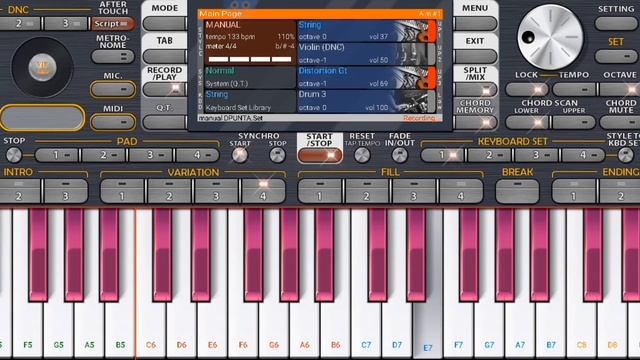Viewport: 640px width, 360px height.
Task: Select KEYBOARD SET 4
Action: pyautogui.click(x=584, y=155)
